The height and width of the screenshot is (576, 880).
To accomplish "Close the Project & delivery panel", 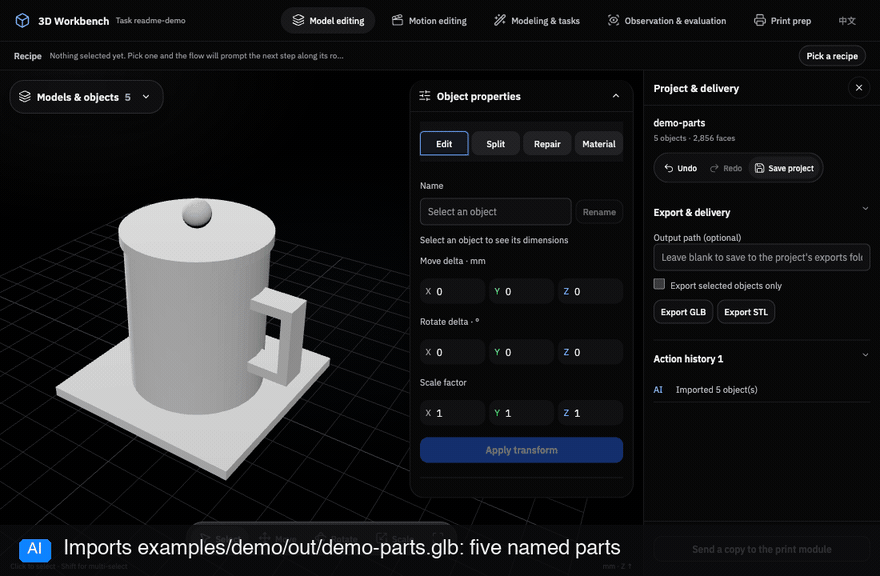I will pos(859,88).
